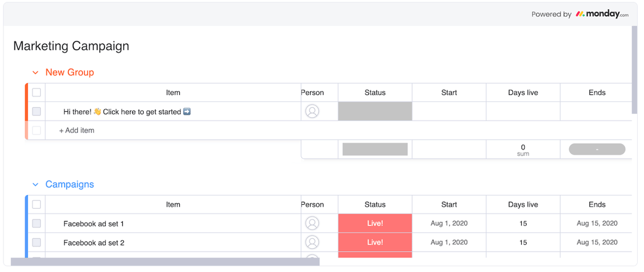Select all items in New Group checkbox

[37, 93]
